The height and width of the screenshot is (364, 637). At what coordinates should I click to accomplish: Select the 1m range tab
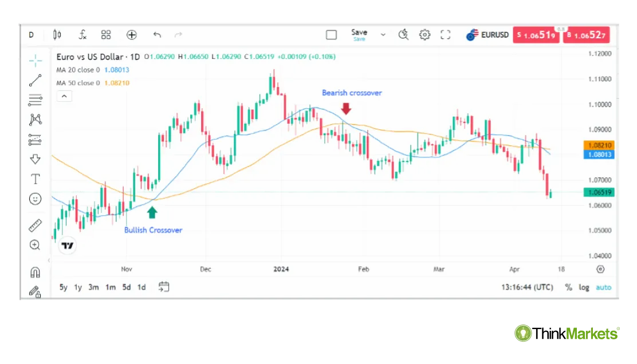pos(111,287)
